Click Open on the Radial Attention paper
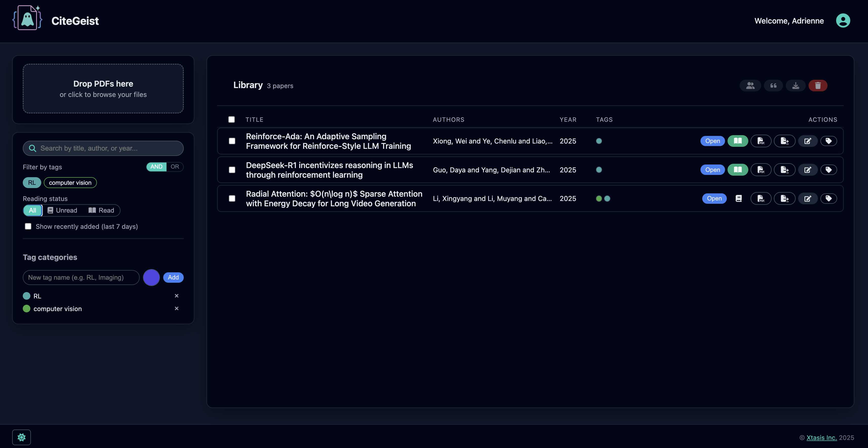Image resolution: width=868 pixels, height=448 pixels. click(714, 198)
